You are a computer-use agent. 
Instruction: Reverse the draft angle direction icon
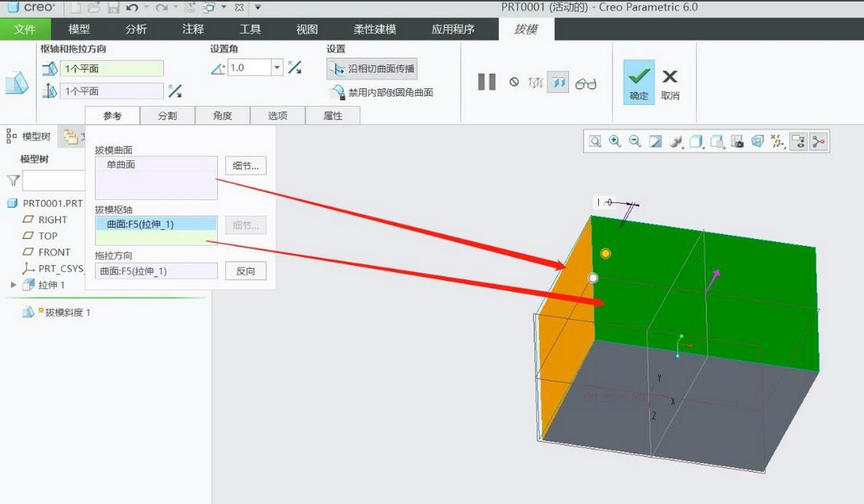(x=295, y=67)
